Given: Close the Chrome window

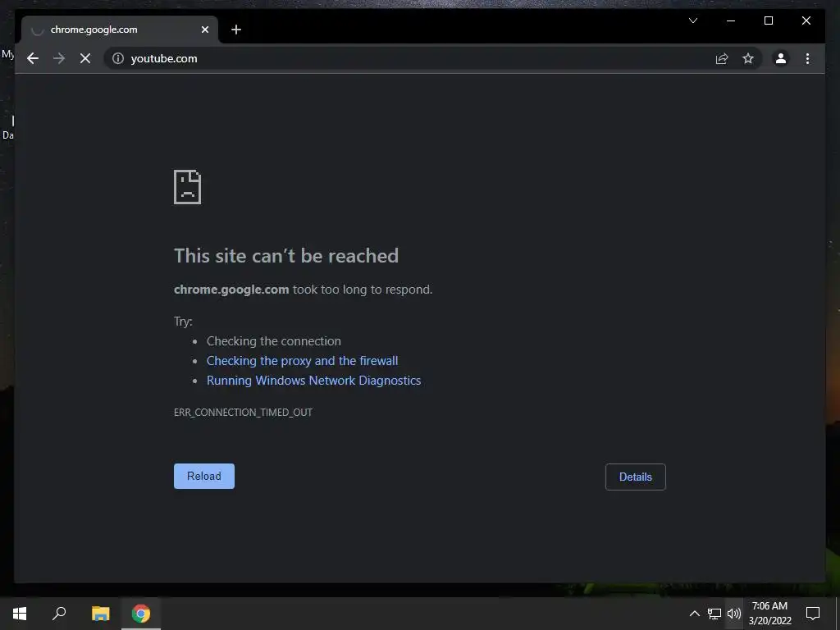Looking at the screenshot, I should (x=806, y=21).
